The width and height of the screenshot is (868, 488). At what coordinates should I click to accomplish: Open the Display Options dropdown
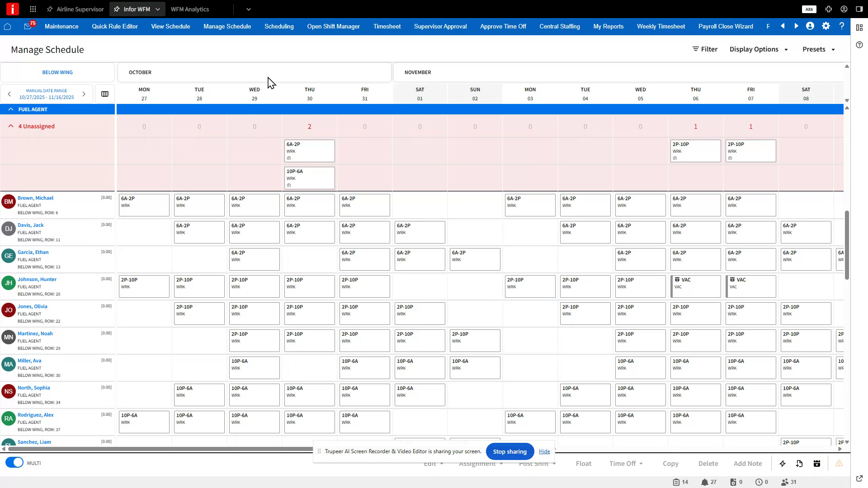coord(759,49)
